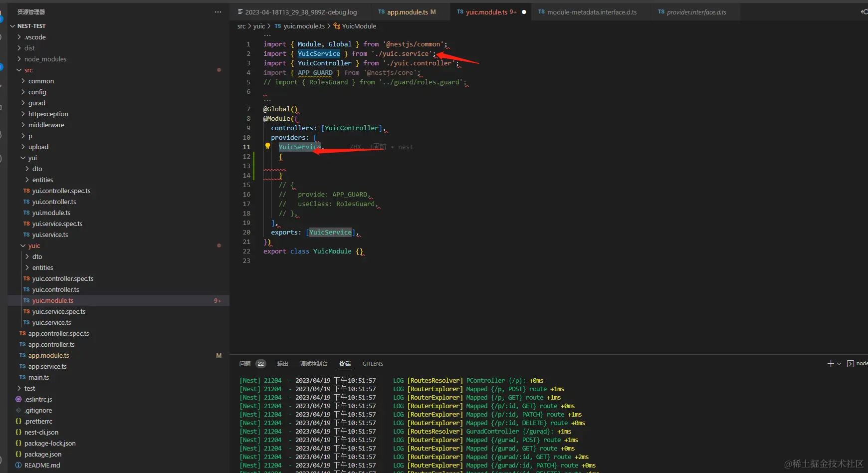Switch to the app.module.ts editor tab

coord(407,12)
